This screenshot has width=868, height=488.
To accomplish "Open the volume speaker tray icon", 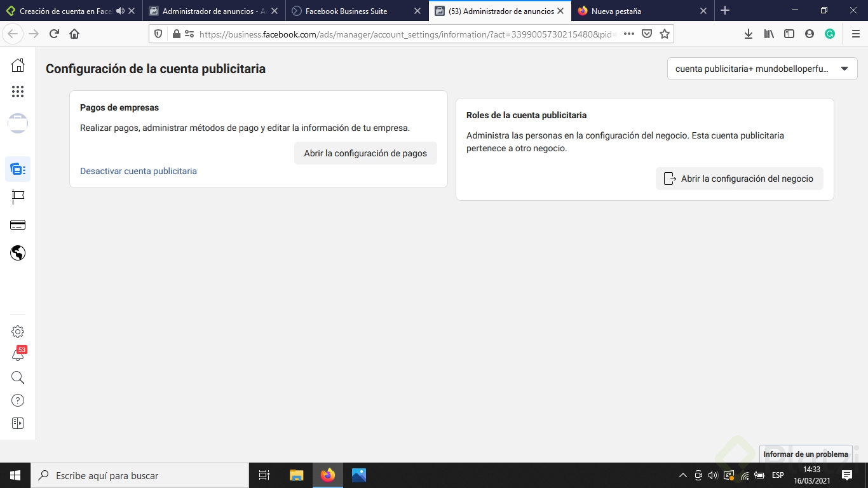I will [x=713, y=475].
